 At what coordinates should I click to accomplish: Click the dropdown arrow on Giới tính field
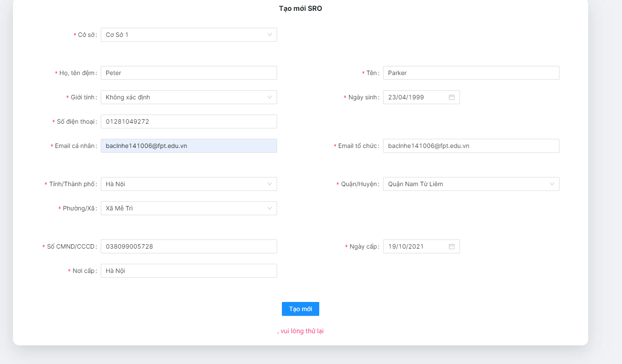[270, 97]
